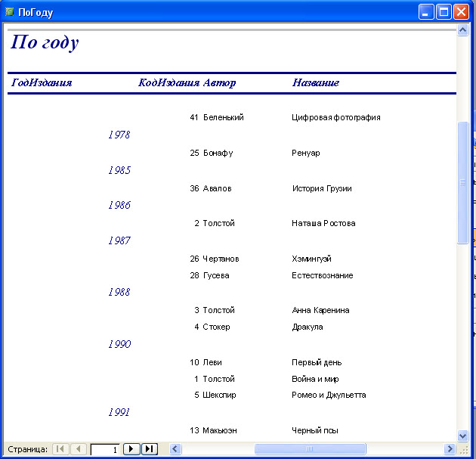The height and width of the screenshot is (459, 476).
Task: Click author Беленький
Action: point(224,117)
